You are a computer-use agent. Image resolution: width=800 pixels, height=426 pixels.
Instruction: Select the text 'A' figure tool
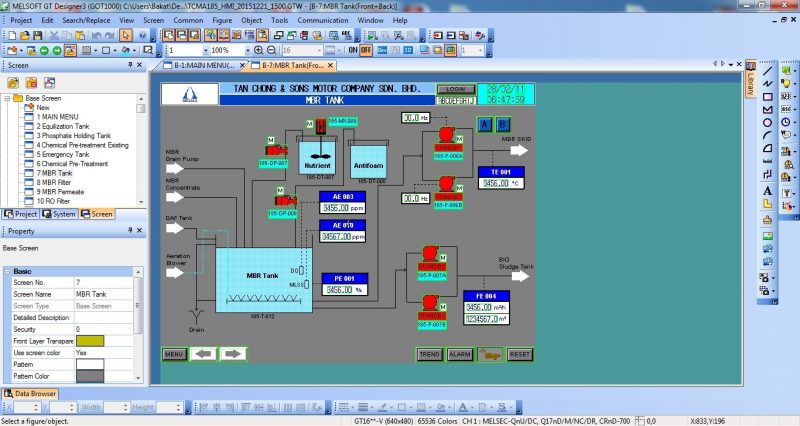tap(767, 190)
